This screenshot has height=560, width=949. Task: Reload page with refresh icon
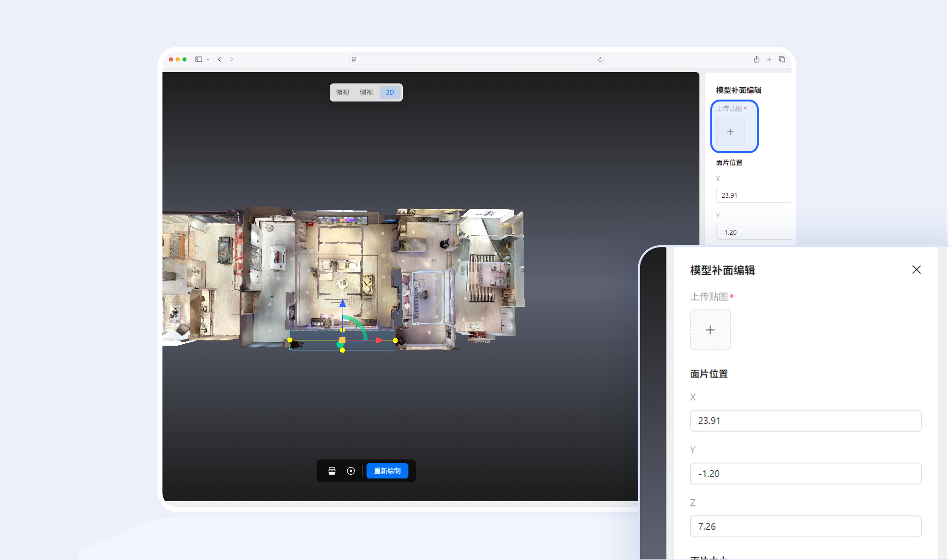[x=600, y=60]
